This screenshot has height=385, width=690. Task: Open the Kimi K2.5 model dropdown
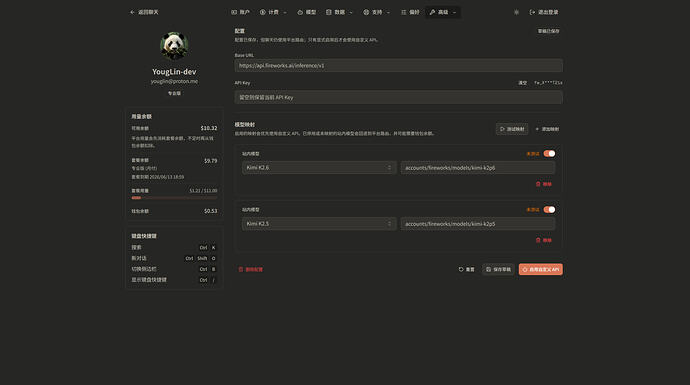[x=319, y=224]
